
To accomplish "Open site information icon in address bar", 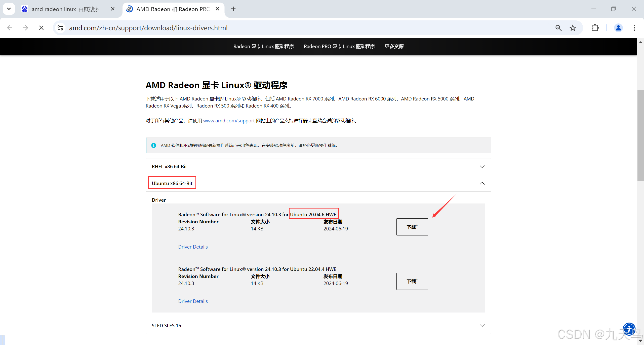I will coord(60,28).
